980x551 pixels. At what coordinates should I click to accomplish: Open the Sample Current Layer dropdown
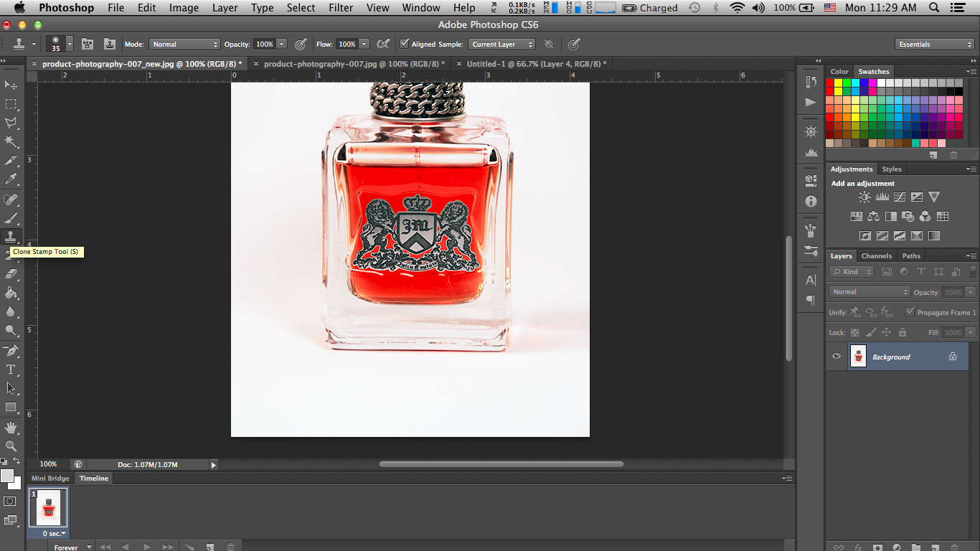(x=502, y=44)
